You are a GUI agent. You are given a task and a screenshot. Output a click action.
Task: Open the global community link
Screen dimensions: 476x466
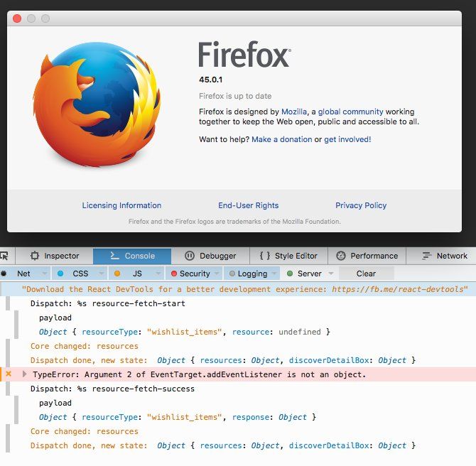click(351, 112)
